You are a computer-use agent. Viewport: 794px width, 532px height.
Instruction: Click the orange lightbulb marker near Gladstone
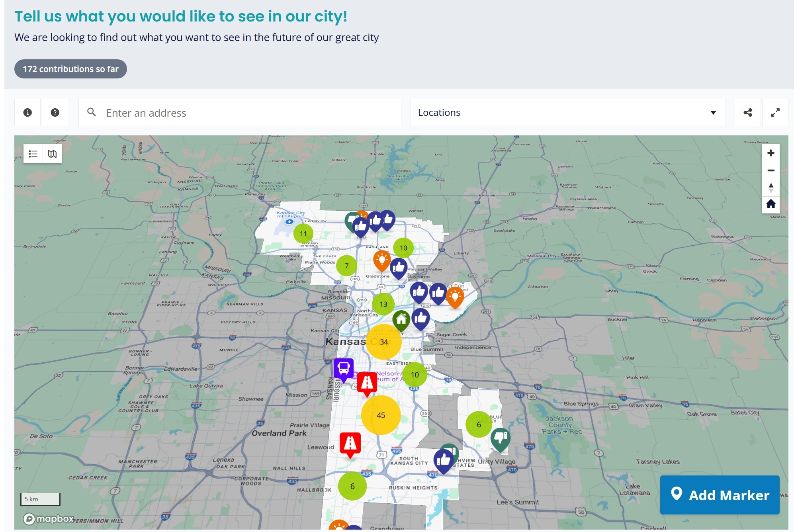click(x=381, y=258)
